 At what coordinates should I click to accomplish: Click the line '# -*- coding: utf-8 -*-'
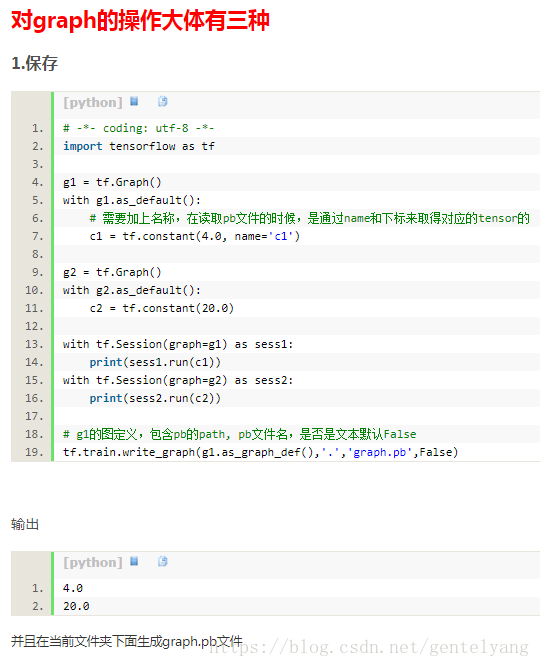coord(138,128)
